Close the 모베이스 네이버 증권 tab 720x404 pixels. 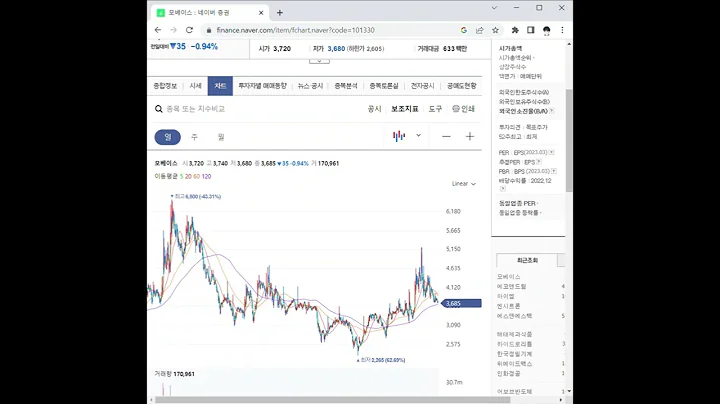pyautogui.click(x=261, y=13)
